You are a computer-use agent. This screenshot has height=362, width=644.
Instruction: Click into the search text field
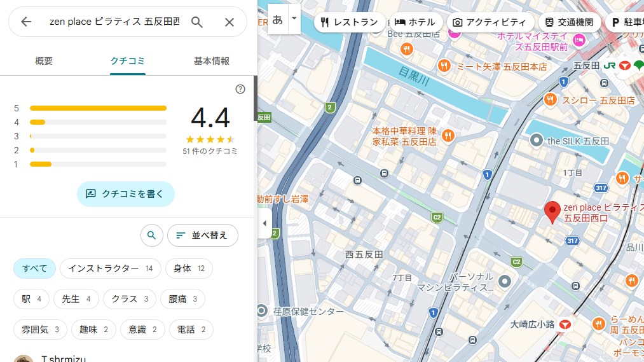[114, 22]
